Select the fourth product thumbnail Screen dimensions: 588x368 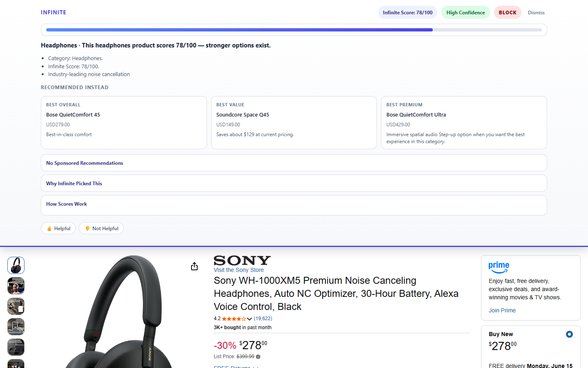16,327
